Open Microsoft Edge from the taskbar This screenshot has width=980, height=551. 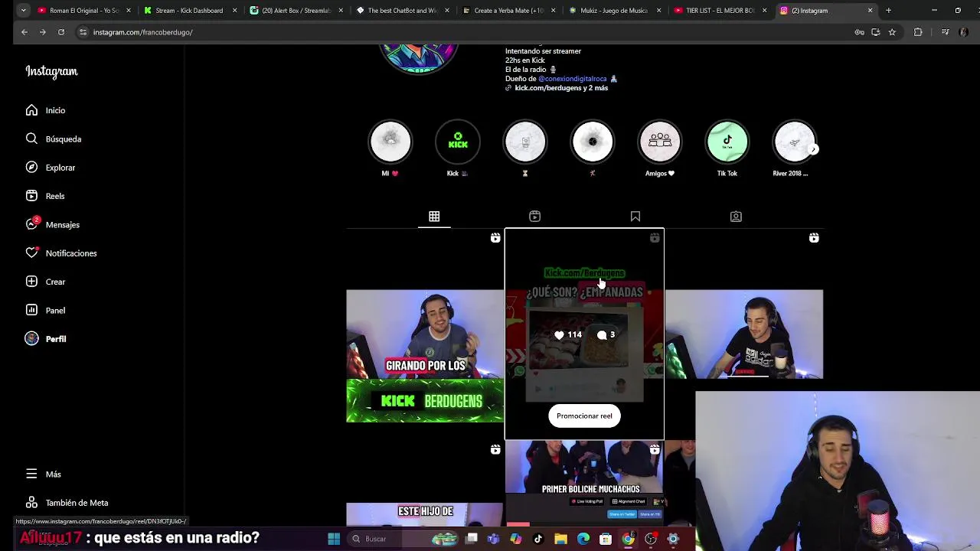583,539
